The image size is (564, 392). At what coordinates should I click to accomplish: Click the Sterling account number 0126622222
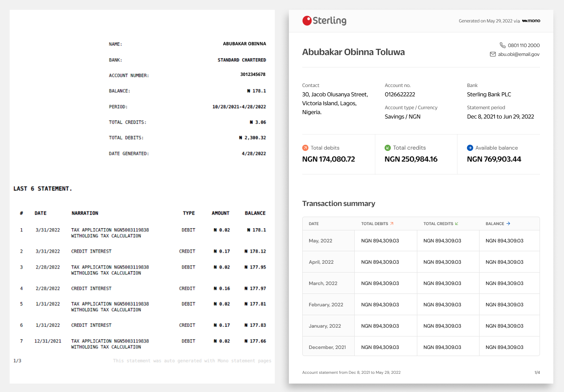400,95
